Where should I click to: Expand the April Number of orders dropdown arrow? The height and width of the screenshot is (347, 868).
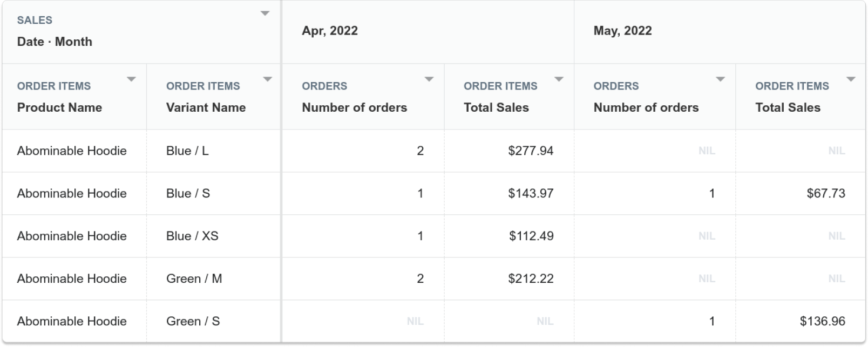429,79
